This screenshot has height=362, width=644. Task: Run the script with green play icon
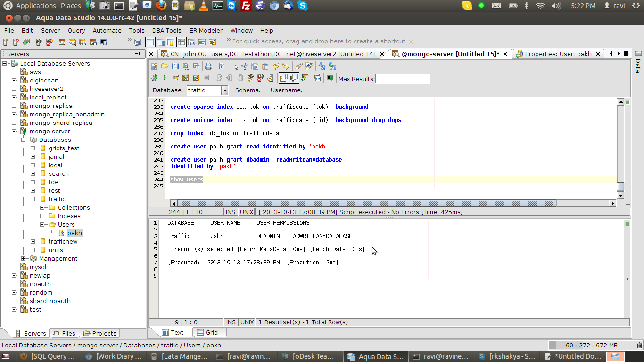(x=165, y=78)
